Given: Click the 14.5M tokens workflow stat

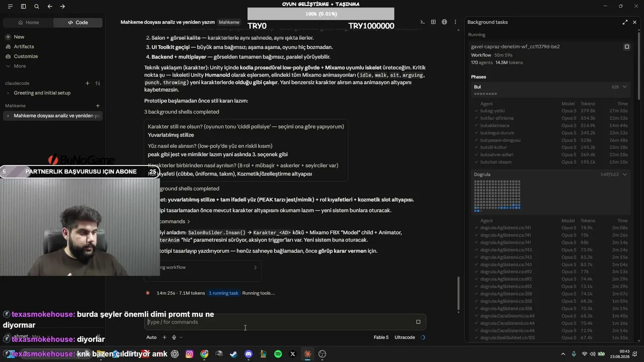Looking at the screenshot, I should [509, 63].
